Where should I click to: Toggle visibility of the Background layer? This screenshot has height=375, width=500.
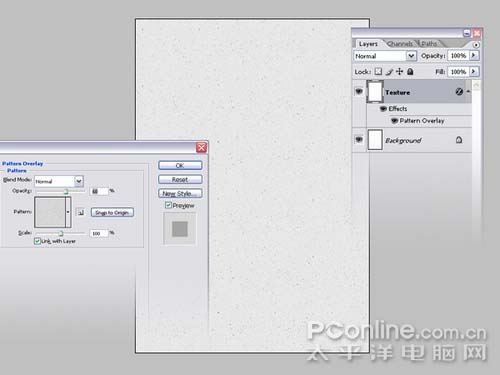[359, 139]
